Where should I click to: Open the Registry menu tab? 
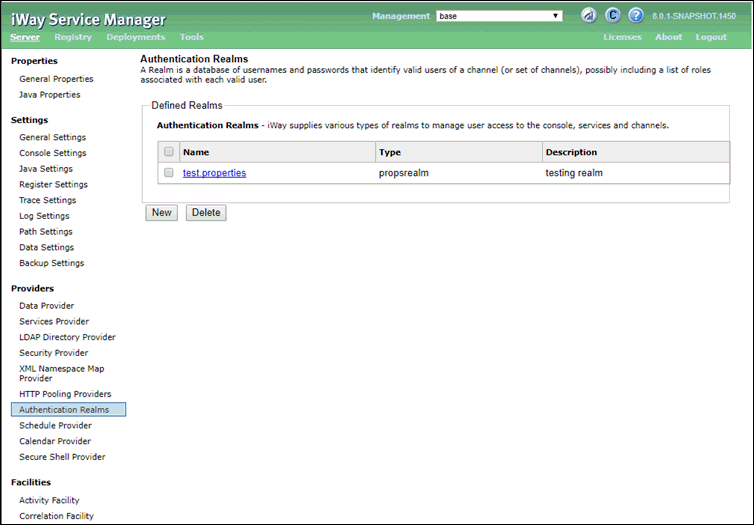click(x=73, y=37)
